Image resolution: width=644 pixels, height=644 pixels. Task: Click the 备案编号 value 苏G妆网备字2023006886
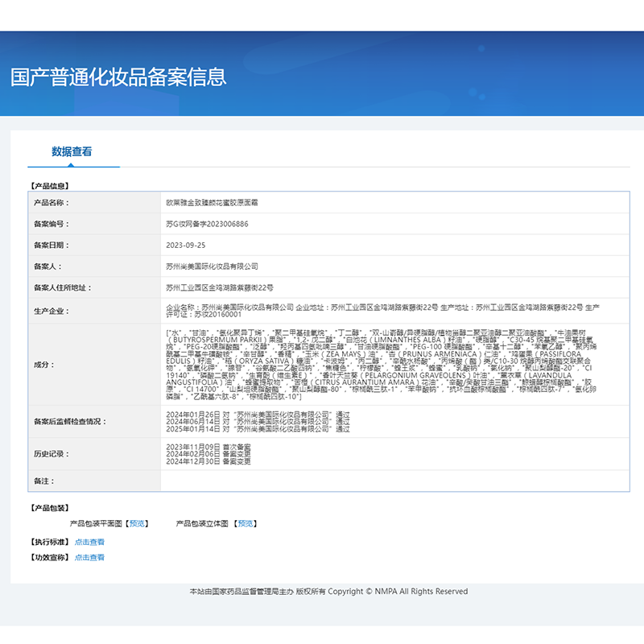[207, 224]
